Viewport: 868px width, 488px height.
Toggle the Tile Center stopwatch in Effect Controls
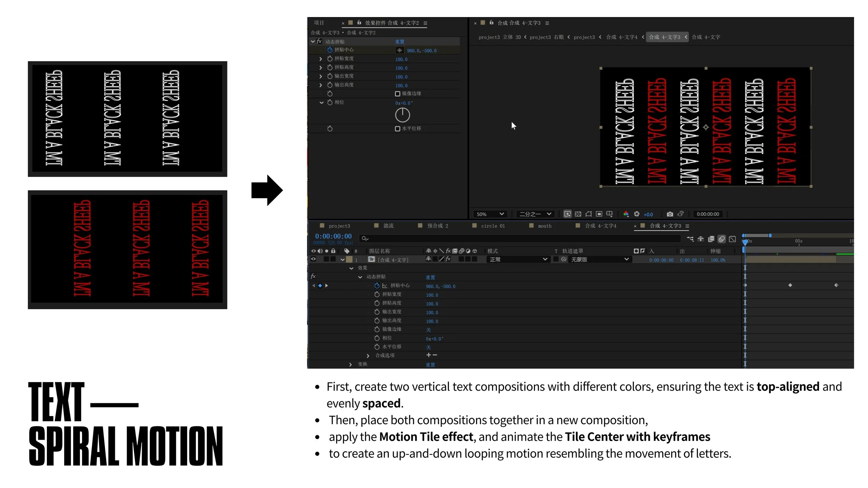click(x=330, y=50)
